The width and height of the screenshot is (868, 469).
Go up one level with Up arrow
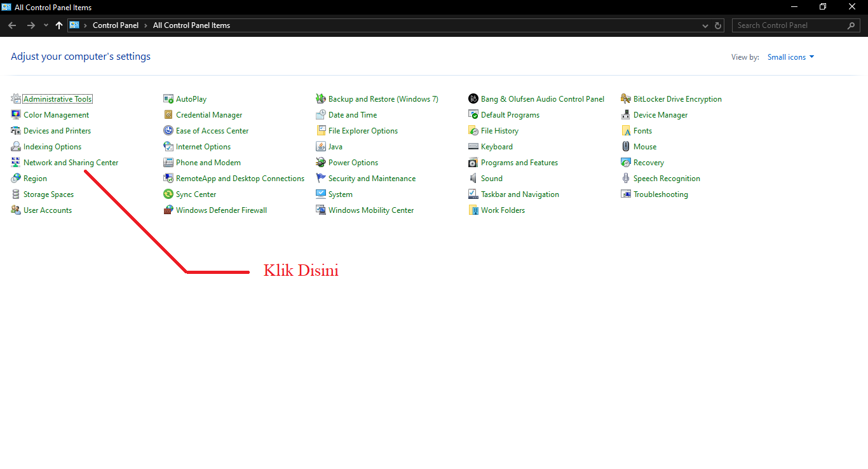[x=59, y=25]
